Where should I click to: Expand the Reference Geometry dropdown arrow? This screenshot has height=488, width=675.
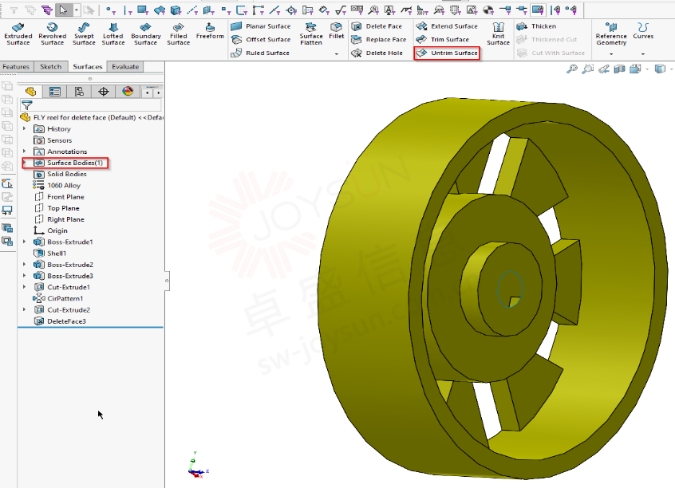click(x=611, y=54)
